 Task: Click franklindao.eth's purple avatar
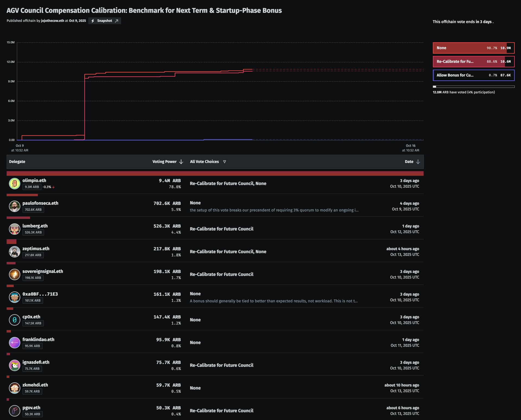14,343
